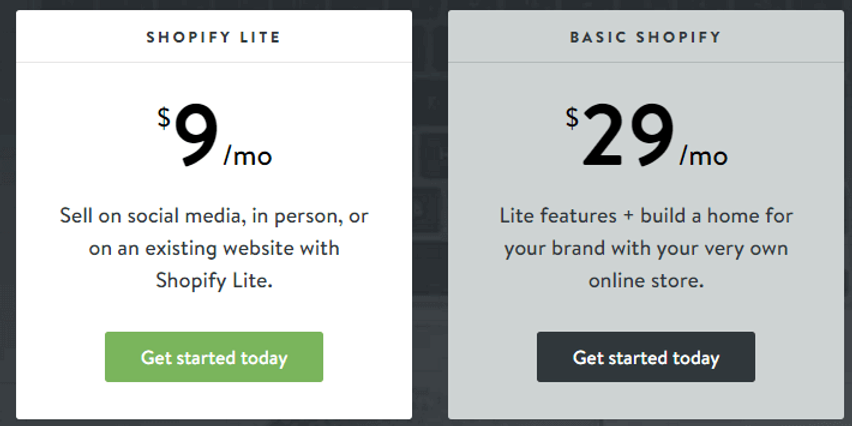Click the dark gap between the two cards
The width and height of the screenshot is (852, 426).
(430, 217)
